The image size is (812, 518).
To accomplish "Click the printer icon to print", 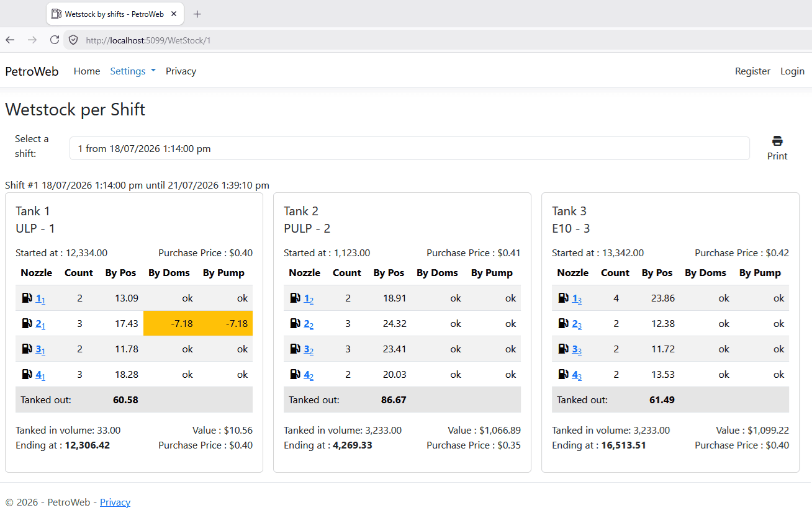I will point(777,141).
